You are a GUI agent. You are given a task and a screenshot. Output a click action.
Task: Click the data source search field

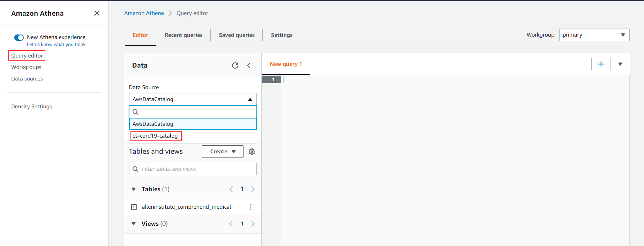(x=193, y=112)
